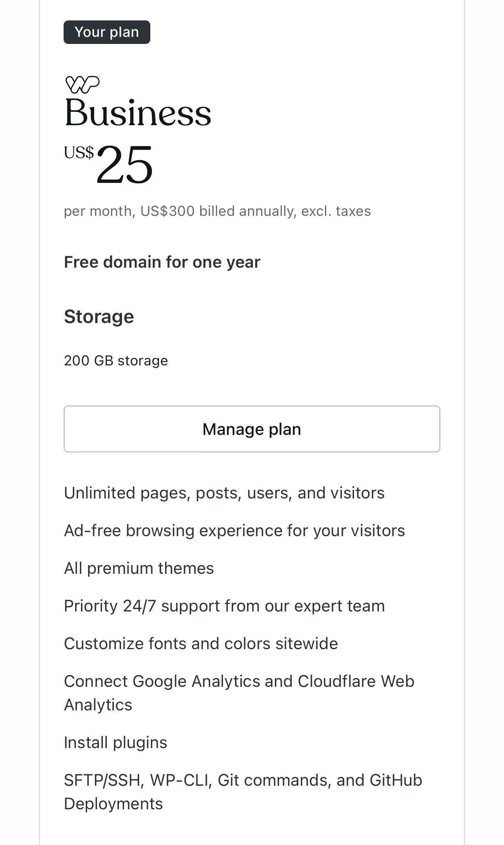
Task: Click the WP logo icon above Business
Action: (82, 84)
